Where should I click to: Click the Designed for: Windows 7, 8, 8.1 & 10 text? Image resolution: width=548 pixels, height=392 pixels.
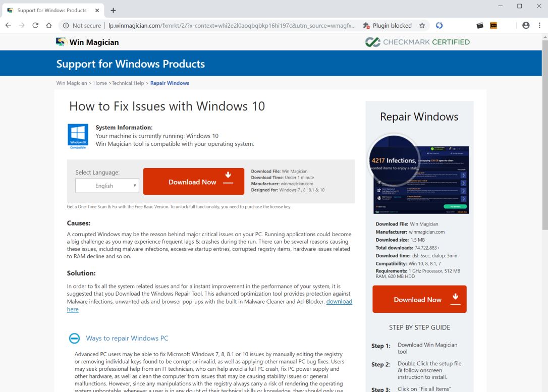288,190
